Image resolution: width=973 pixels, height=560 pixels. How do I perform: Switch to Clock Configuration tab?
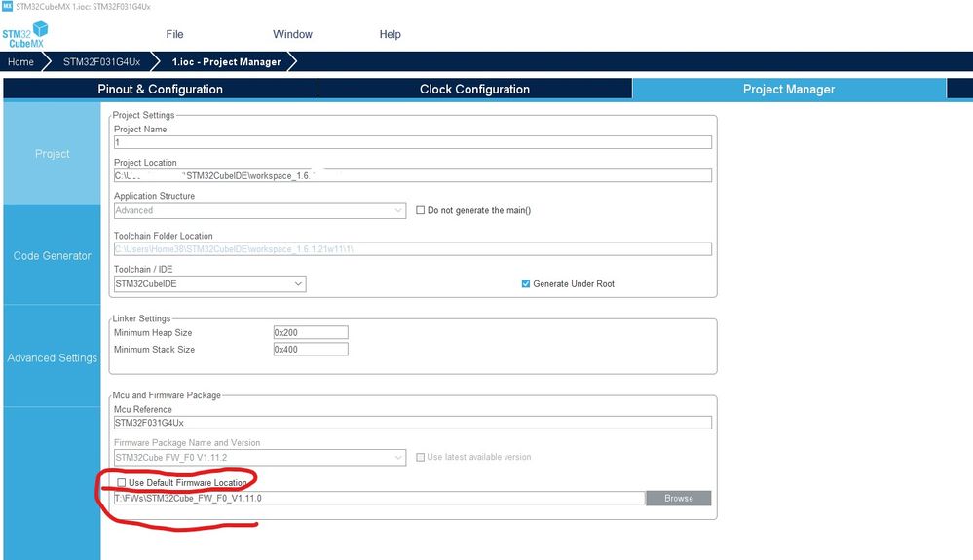(474, 89)
